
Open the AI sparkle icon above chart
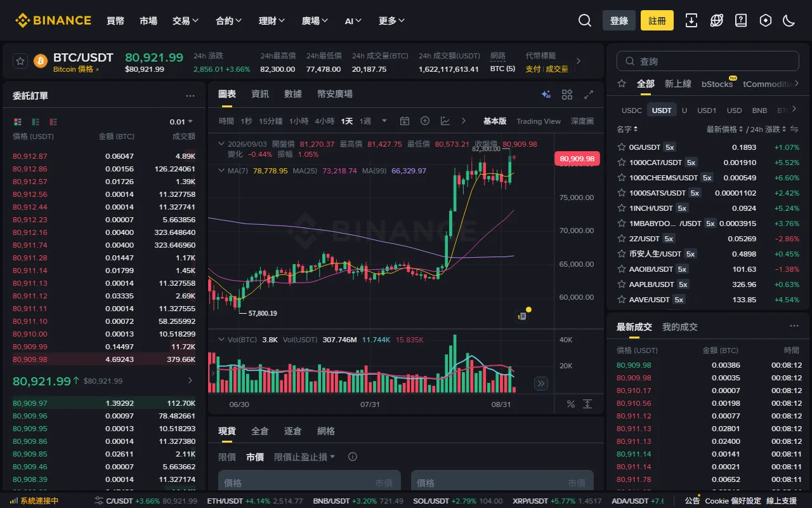(546, 95)
